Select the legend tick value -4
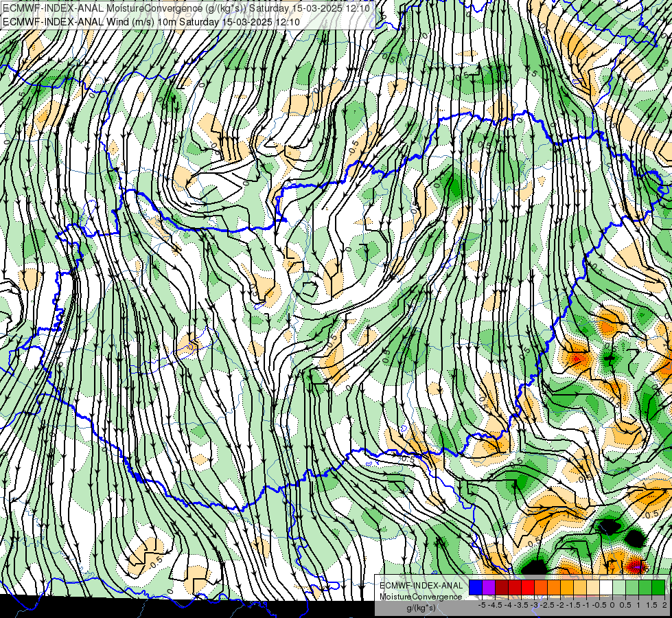The height and width of the screenshot is (618, 672). [508, 605]
